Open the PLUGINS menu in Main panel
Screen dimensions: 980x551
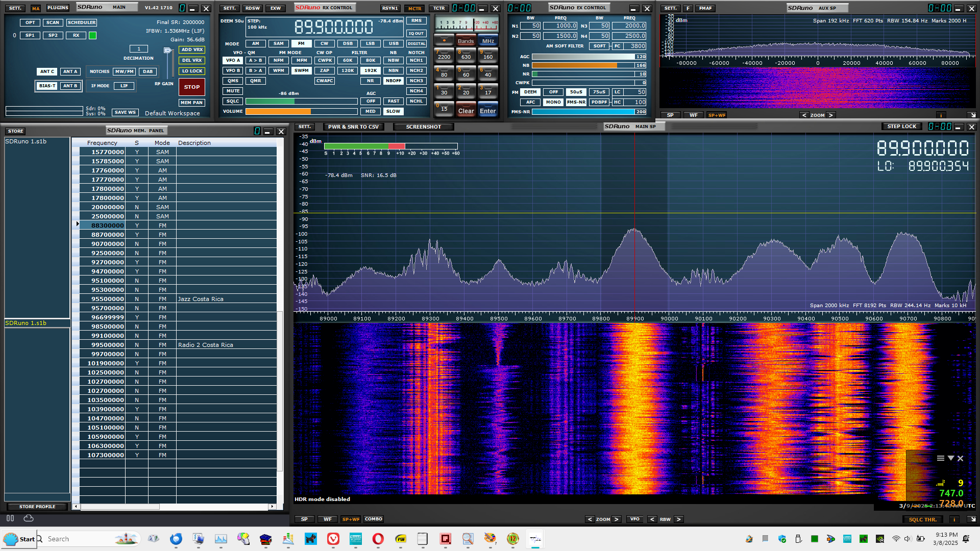coord(58,8)
